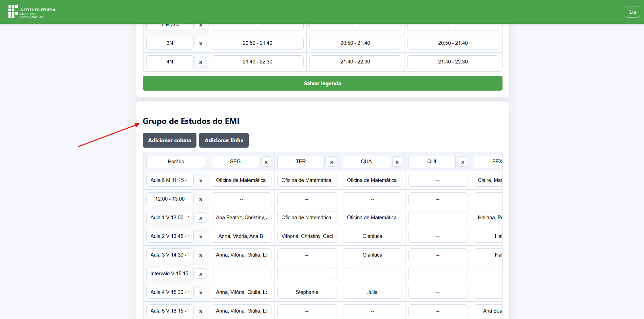This screenshot has width=644, height=319.
Task: Edit the SEG column header
Action: (235, 162)
